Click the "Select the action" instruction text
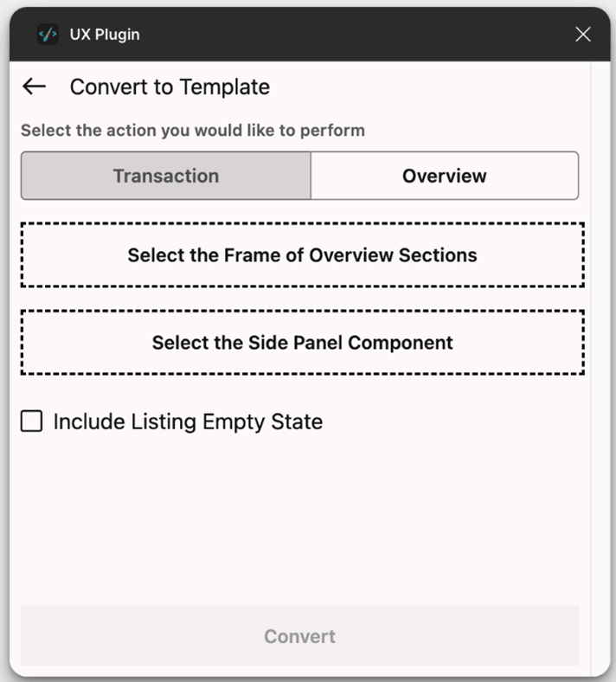Screen dimensions: 616x682 click(x=193, y=131)
